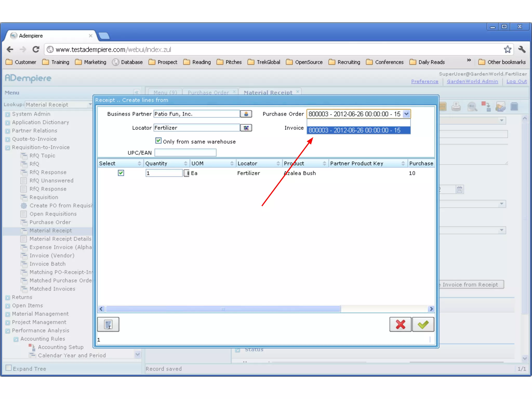Open a new browser tab

pos(104,36)
